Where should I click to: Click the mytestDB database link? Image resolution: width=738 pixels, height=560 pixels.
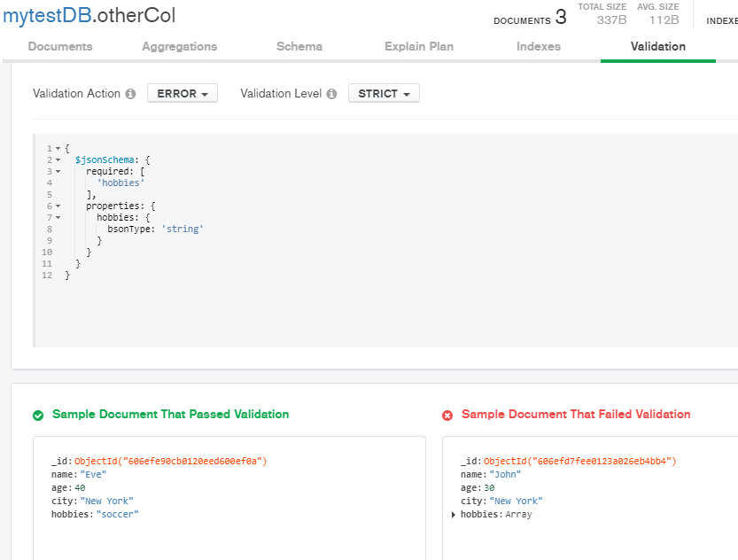tap(45, 16)
